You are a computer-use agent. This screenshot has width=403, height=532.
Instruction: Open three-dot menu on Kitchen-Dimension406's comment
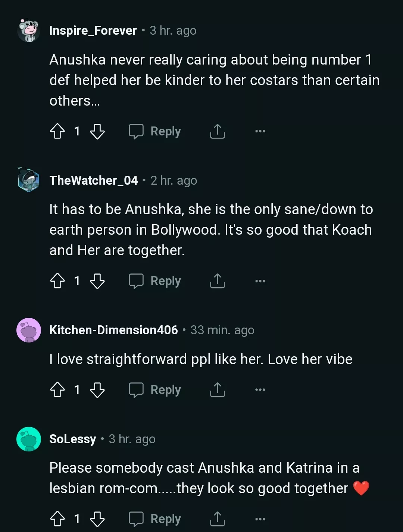[260, 390]
